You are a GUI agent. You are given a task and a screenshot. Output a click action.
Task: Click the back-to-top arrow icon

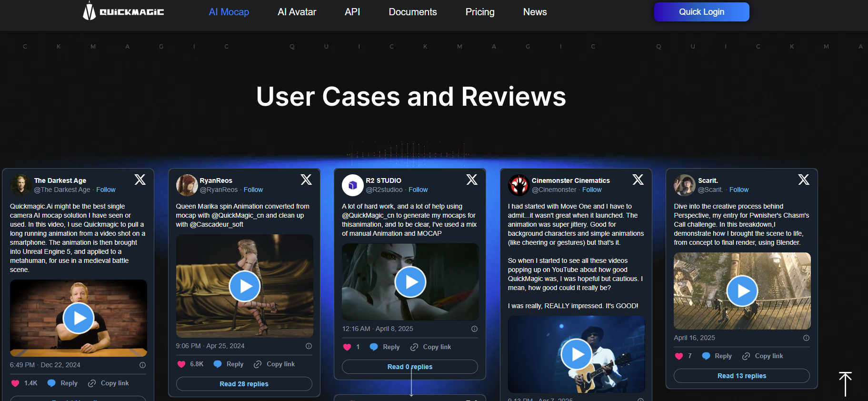pyautogui.click(x=845, y=384)
